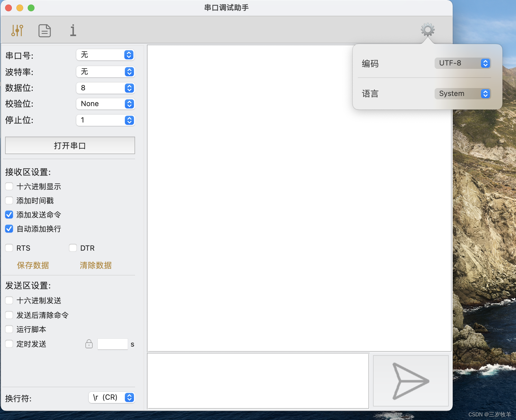Click the 打开串口 button
This screenshot has height=420, width=516.
[x=70, y=145]
